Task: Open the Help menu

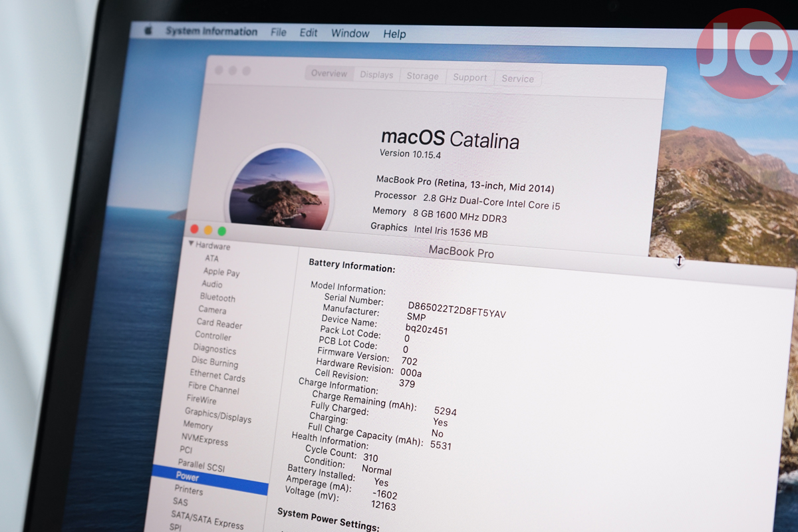Action: 394,34
